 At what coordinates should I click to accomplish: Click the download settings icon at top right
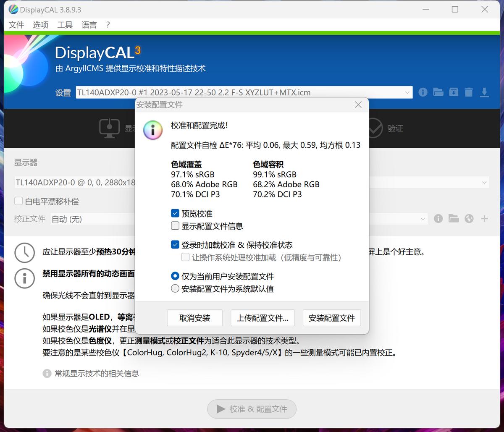coord(484,92)
